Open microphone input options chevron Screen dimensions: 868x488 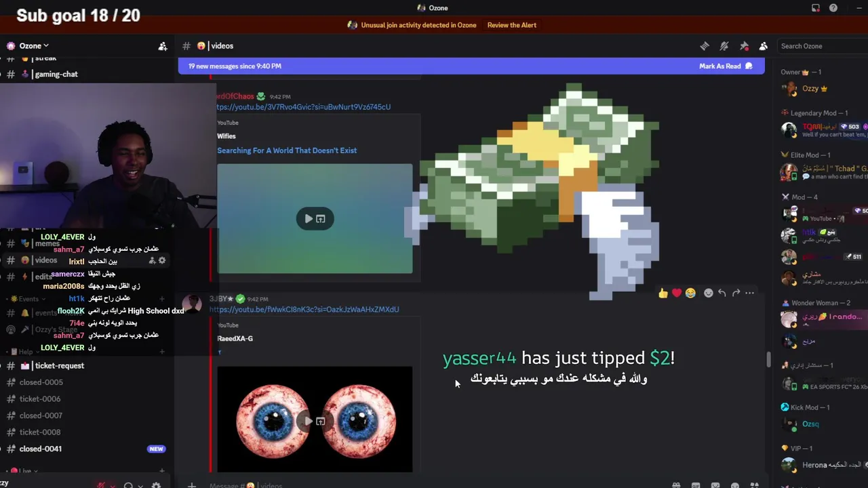click(x=113, y=486)
